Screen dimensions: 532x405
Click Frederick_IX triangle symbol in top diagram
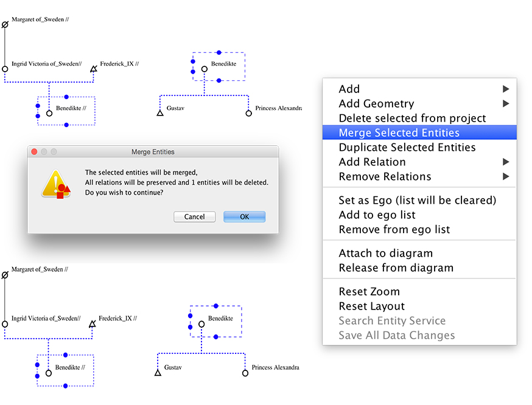94,69
